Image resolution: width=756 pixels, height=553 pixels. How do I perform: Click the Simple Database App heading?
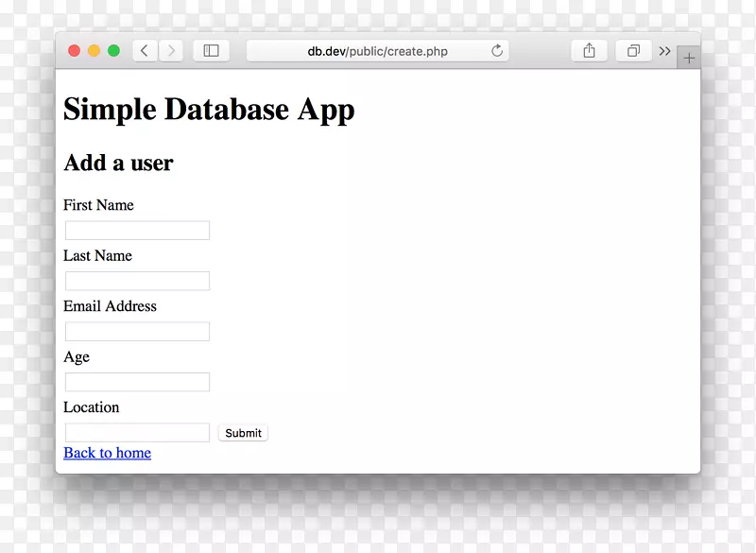coord(209,110)
